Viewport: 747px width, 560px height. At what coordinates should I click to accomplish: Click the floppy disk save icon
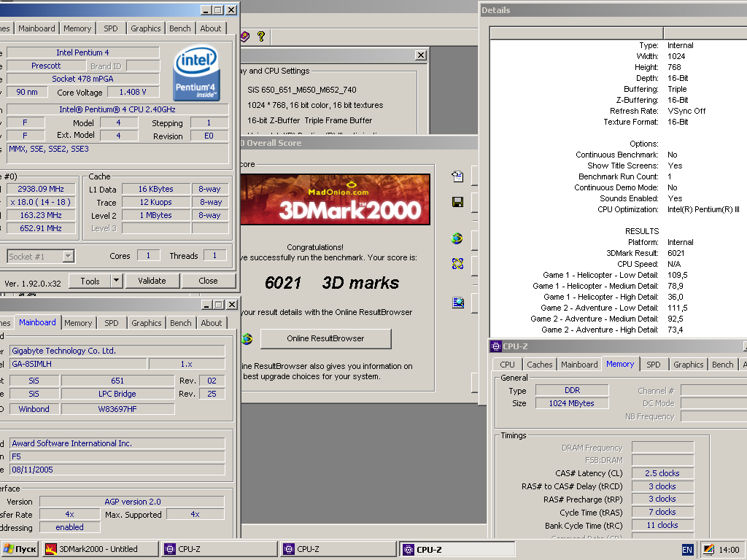[457, 203]
